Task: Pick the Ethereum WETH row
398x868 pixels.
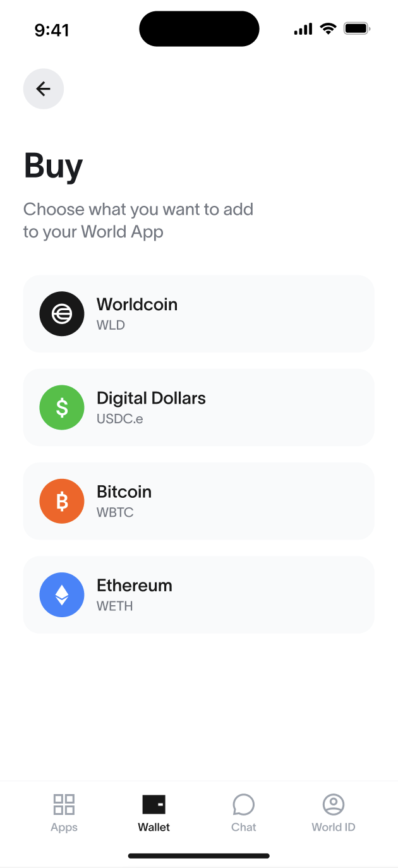Action: pos(199,594)
